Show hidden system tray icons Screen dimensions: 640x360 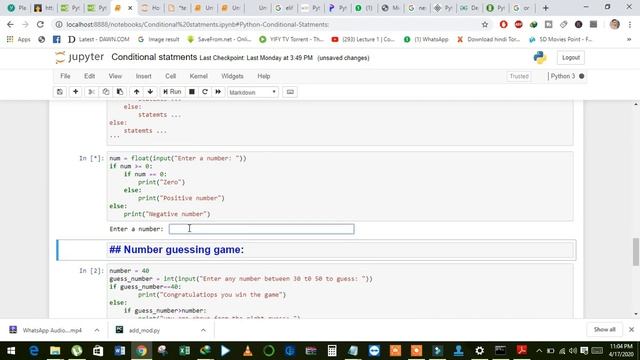[x=539, y=351]
